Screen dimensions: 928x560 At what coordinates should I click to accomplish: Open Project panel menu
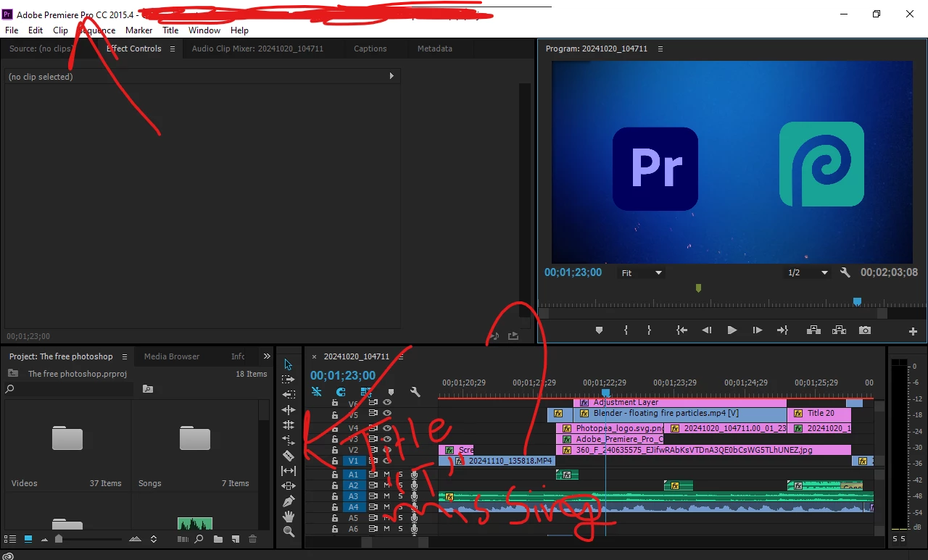[x=124, y=356]
